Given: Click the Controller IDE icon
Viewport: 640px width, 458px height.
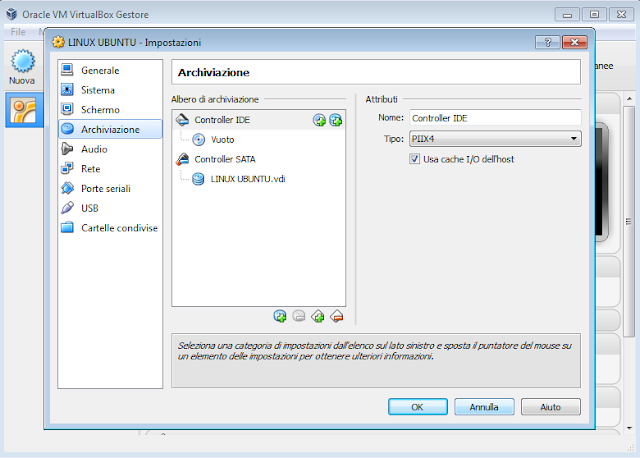Looking at the screenshot, I should point(182,120).
